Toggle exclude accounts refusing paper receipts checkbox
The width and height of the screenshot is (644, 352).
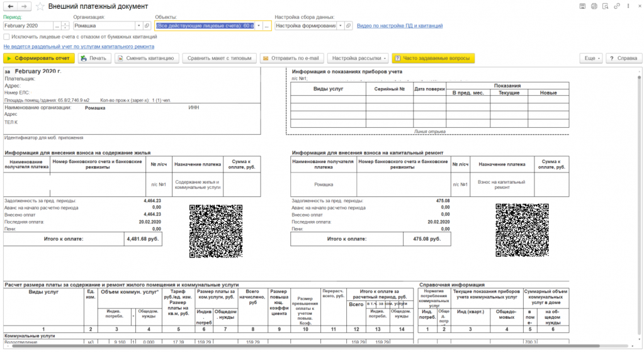click(x=6, y=37)
